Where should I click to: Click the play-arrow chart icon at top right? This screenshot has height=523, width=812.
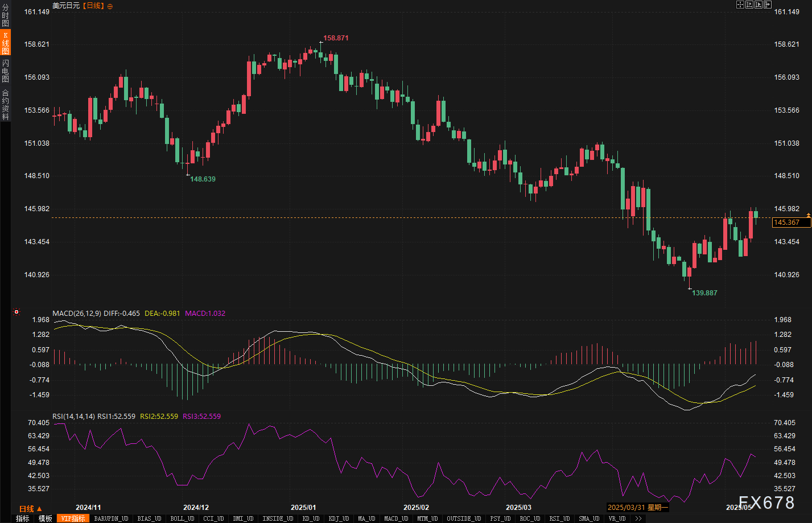point(759,5)
